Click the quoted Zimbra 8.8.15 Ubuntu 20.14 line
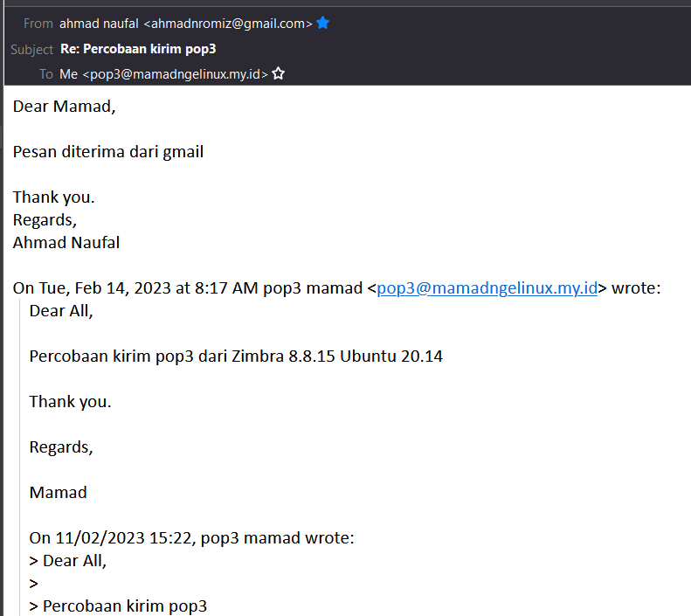 coord(236,356)
